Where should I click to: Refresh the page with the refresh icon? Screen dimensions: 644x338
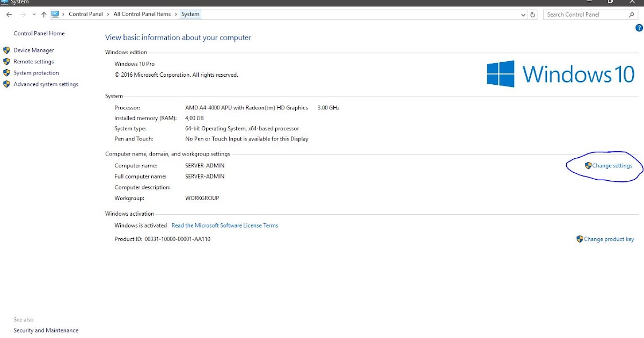(x=532, y=14)
